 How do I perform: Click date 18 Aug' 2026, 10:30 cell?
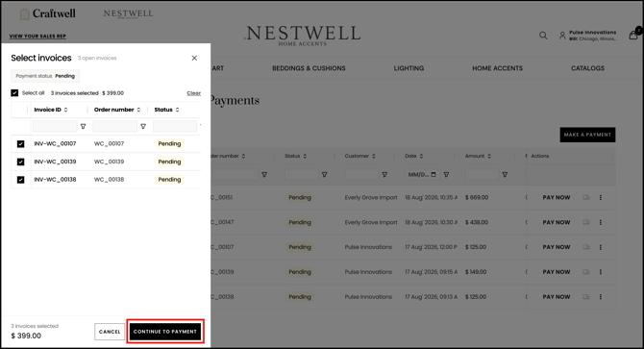[432, 222]
